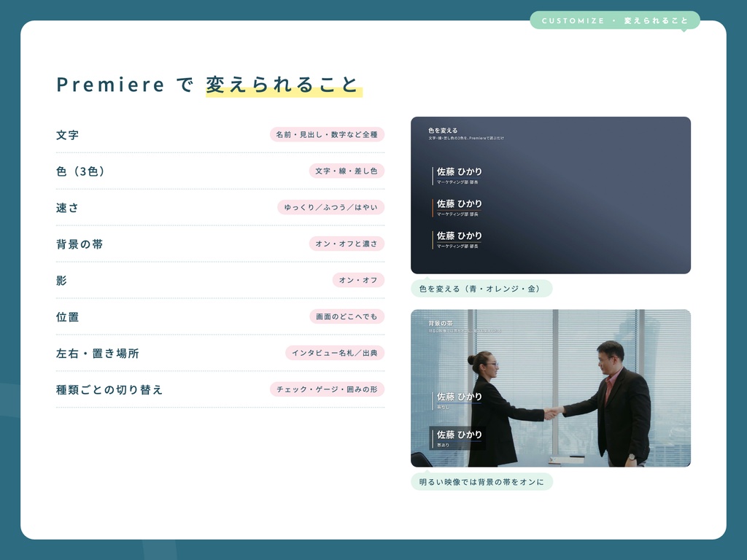
Task: Click the tag 'オン・オフ' in 影 row
Action: 358,280
